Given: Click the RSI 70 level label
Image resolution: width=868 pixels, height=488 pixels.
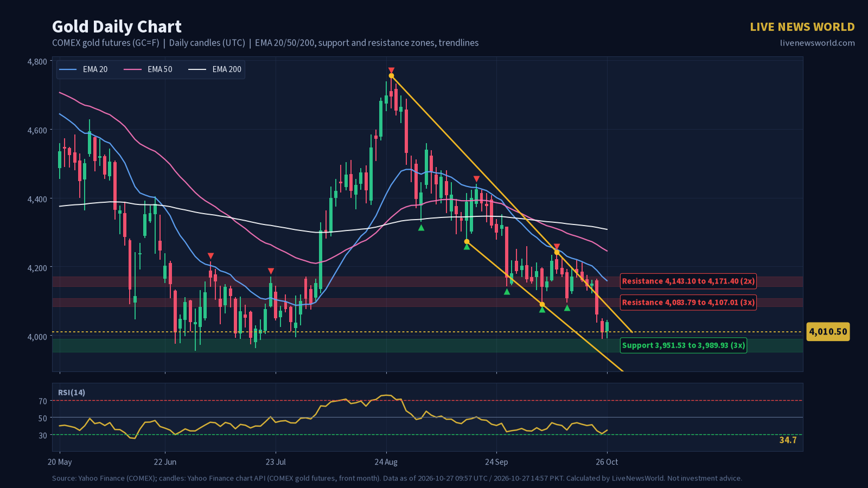Looking at the screenshot, I should [x=43, y=401].
